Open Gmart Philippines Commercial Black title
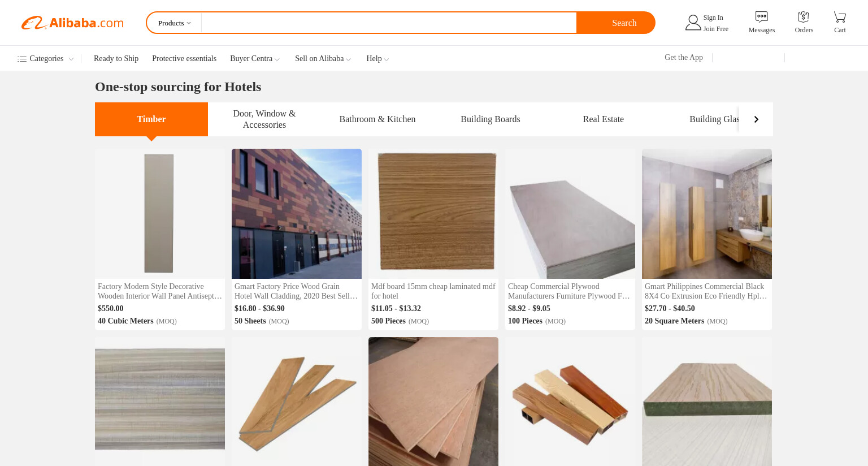Image resolution: width=868 pixels, height=466 pixels. tap(707, 291)
